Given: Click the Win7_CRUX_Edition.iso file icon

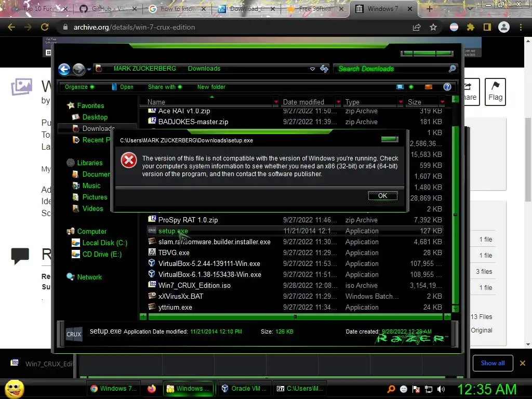Looking at the screenshot, I should point(152,285).
